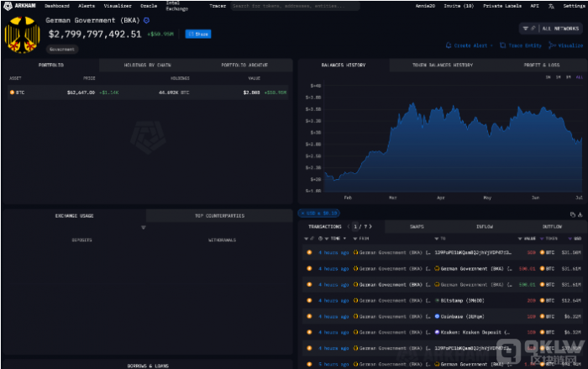Viewport: 588px width, 369px height.
Task: Switch to the TOKEN BALANCES HISTORY tab
Action: pyautogui.click(x=443, y=66)
